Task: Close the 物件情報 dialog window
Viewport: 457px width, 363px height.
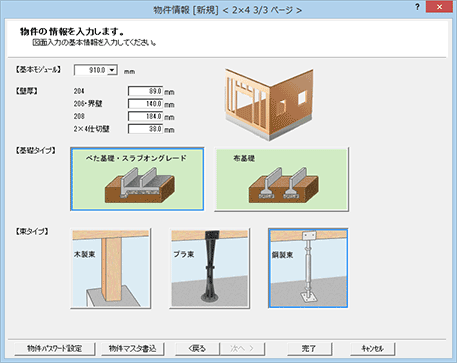Action: click(x=440, y=7)
